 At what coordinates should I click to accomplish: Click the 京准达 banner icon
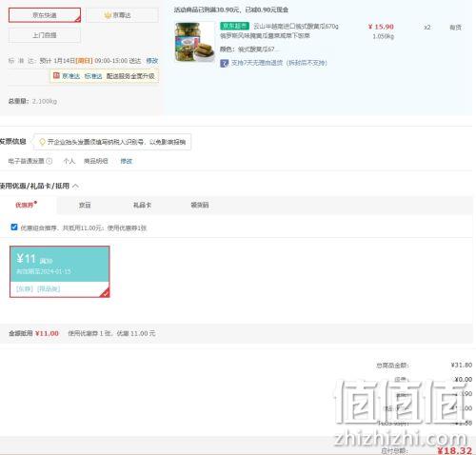(56, 75)
